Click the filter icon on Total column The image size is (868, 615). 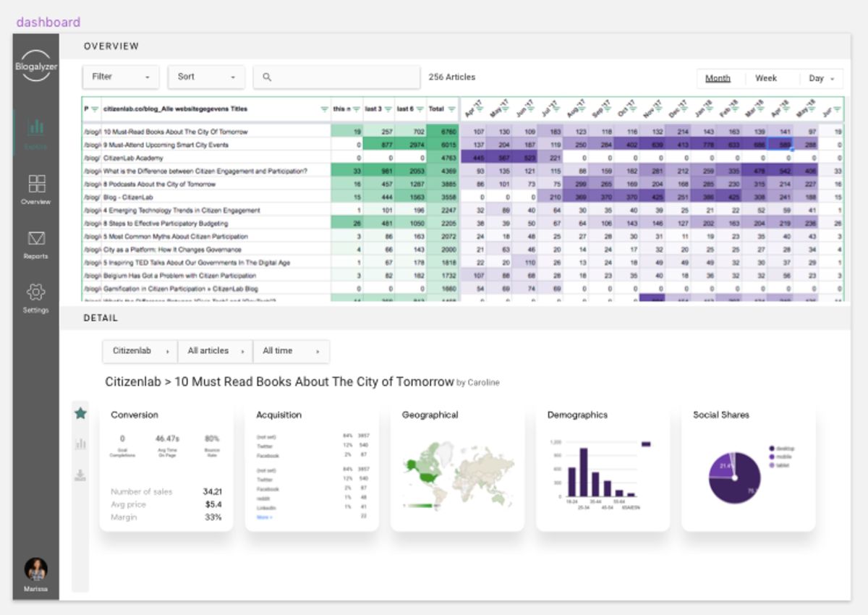pos(451,109)
